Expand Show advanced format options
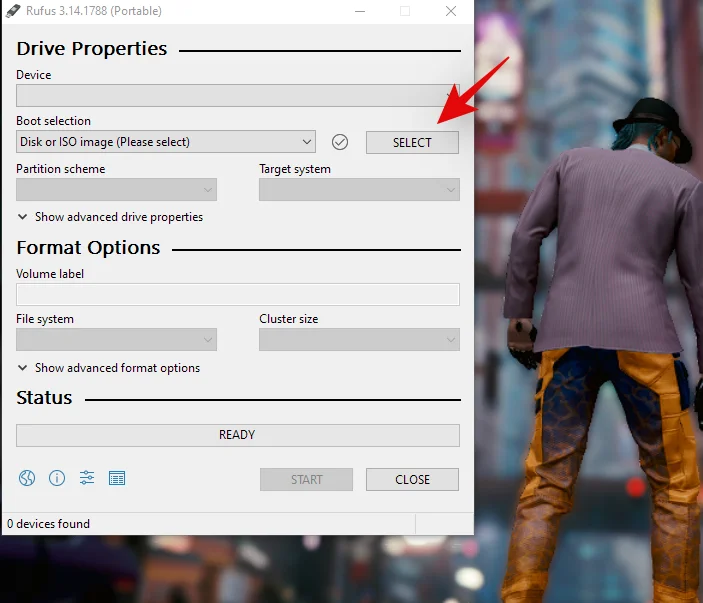Image resolution: width=703 pixels, height=603 pixels. coord(108,368)
